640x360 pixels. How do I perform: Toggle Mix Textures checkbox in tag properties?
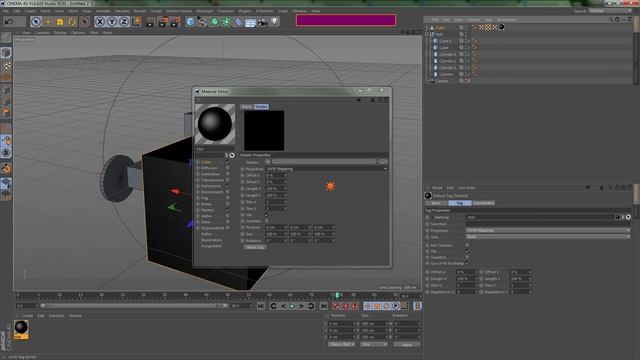(x=467, y=245)
